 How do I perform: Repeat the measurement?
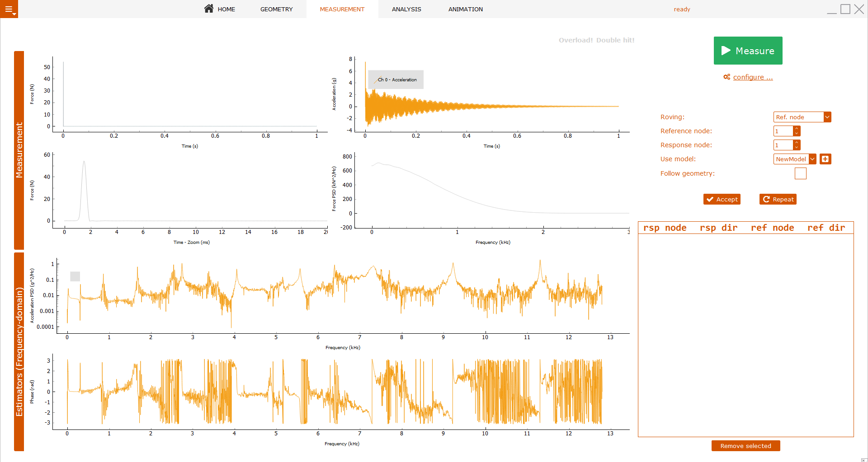coord(778,199)
